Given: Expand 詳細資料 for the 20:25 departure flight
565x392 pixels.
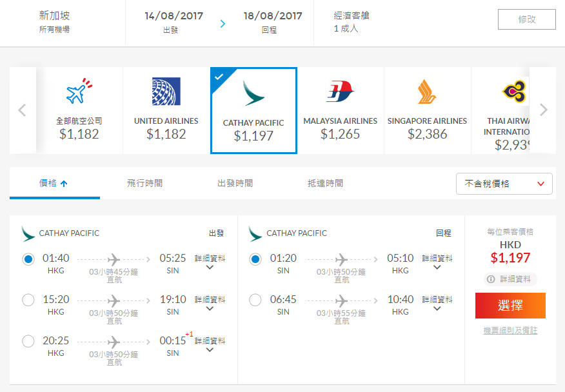Looking at the screenshot, I should tap(210, 345).
